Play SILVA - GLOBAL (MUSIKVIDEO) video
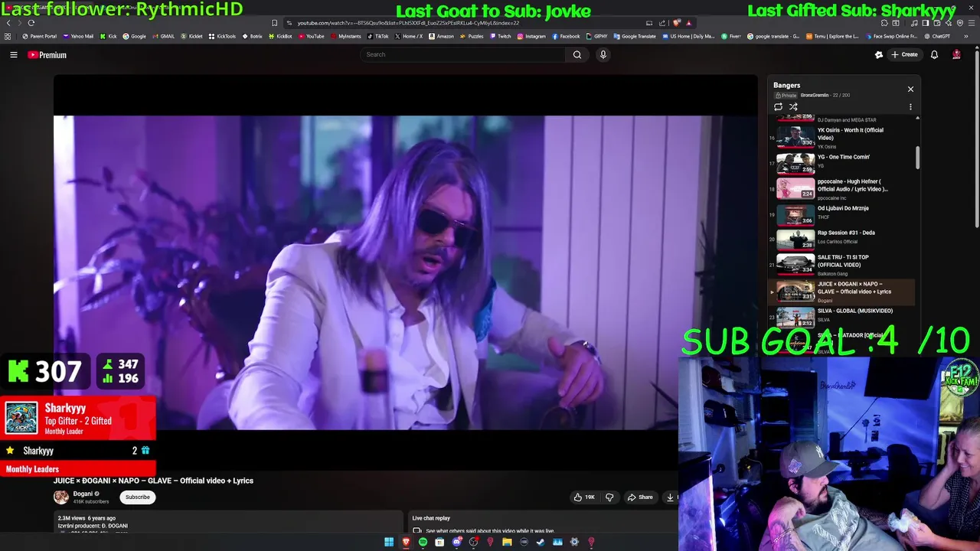Screen dimensions: 980x551 [x=842, y=317]
